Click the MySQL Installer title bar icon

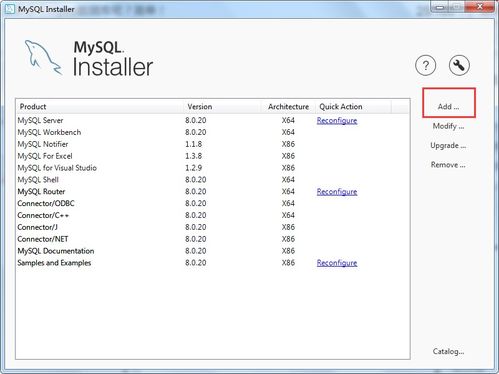[10, 9]
